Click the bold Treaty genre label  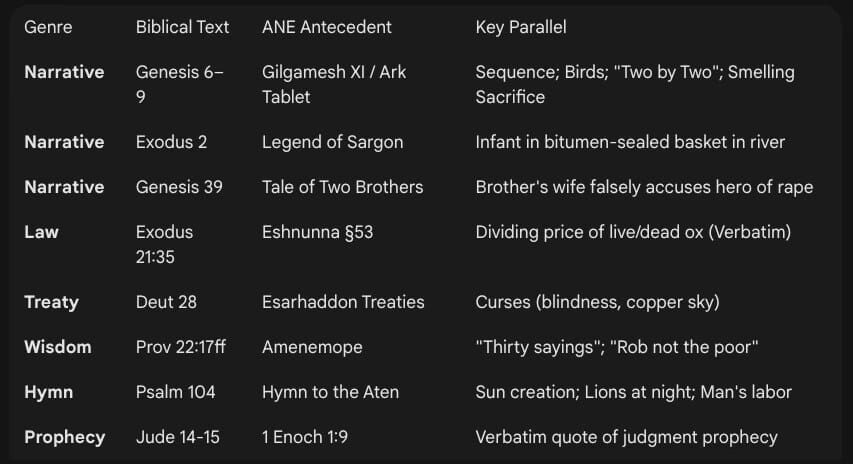(51, 302)
